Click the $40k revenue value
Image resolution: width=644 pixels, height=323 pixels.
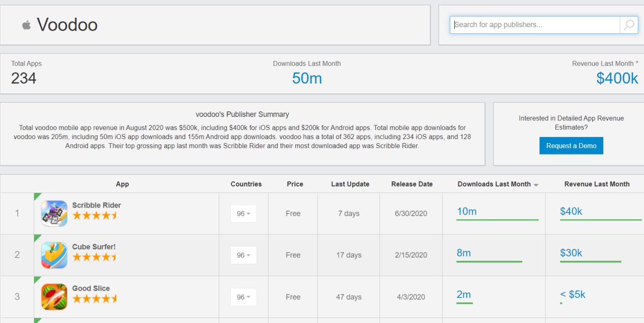coord(571,212)
